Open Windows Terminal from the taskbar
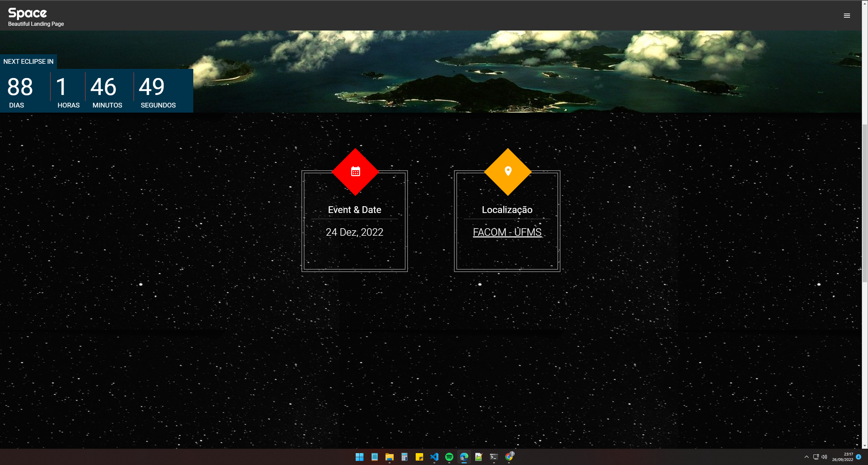 [494, 457]
